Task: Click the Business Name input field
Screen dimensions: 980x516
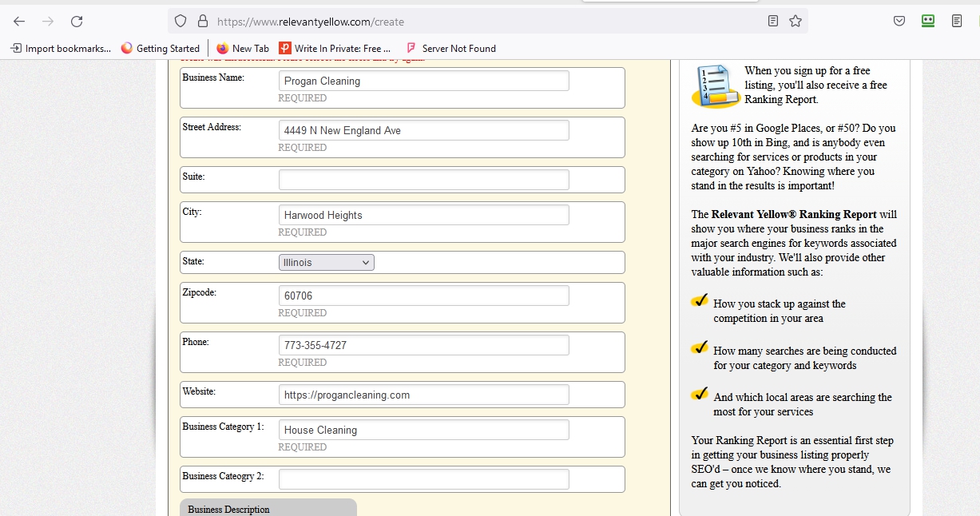Action: (423, 81)
